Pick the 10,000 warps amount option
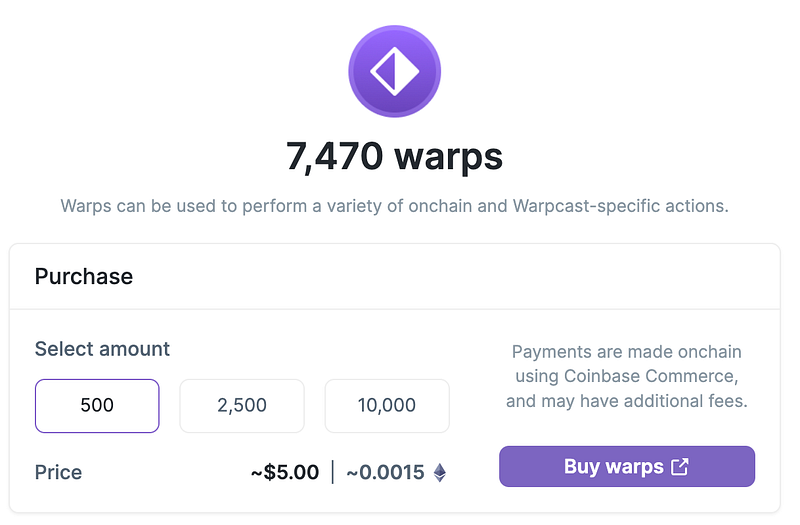 tap(387, 406)
